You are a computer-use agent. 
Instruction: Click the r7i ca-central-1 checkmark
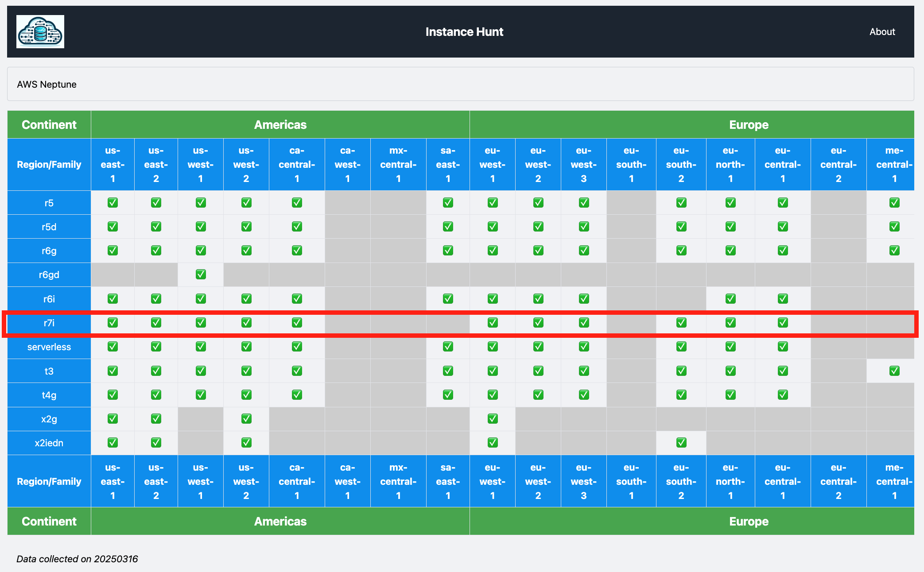click(297, 323)
